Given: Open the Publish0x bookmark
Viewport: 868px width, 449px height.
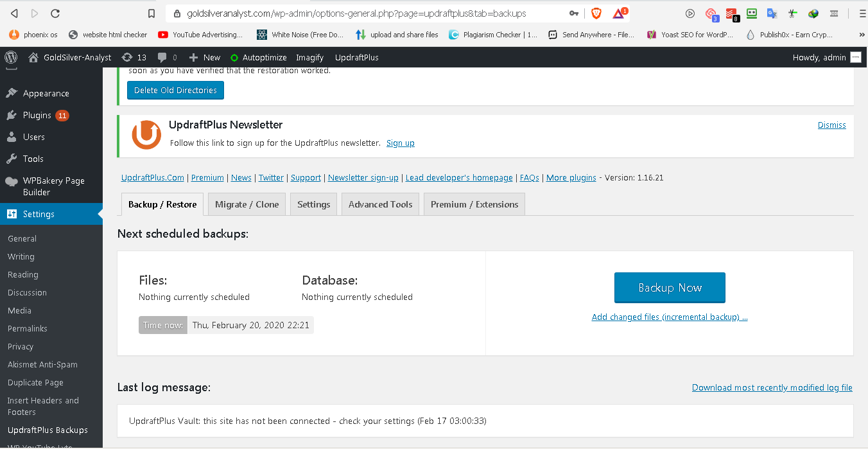Looking at the screenshot, I should pyautogui.click(x=790, y=35).
